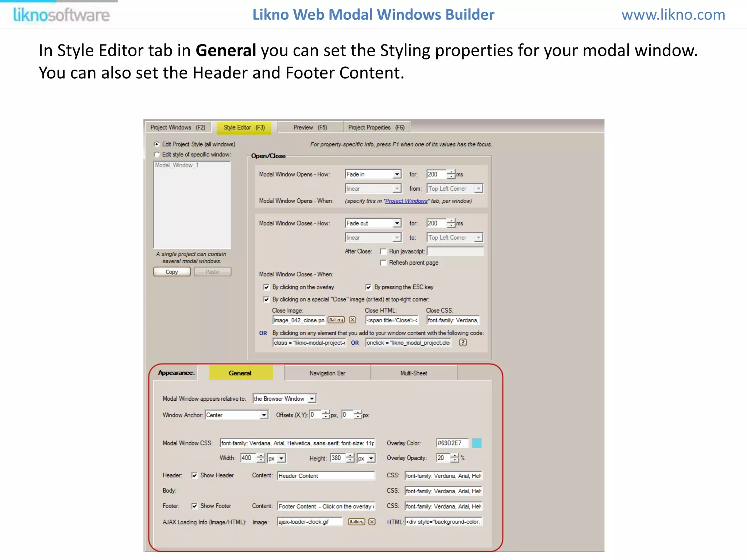Adjust Height 380 spinner
This screenshot has width=747, height=560.
coord(351,458)
